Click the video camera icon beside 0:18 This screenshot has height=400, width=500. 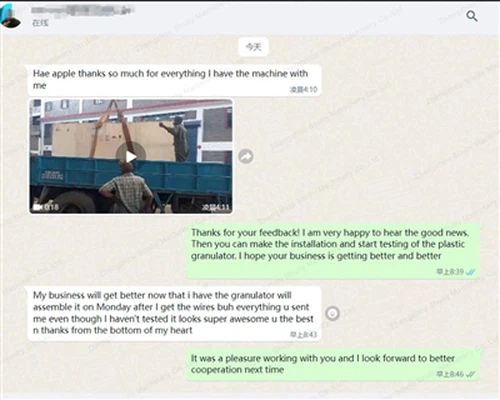(x=37, y=207)
